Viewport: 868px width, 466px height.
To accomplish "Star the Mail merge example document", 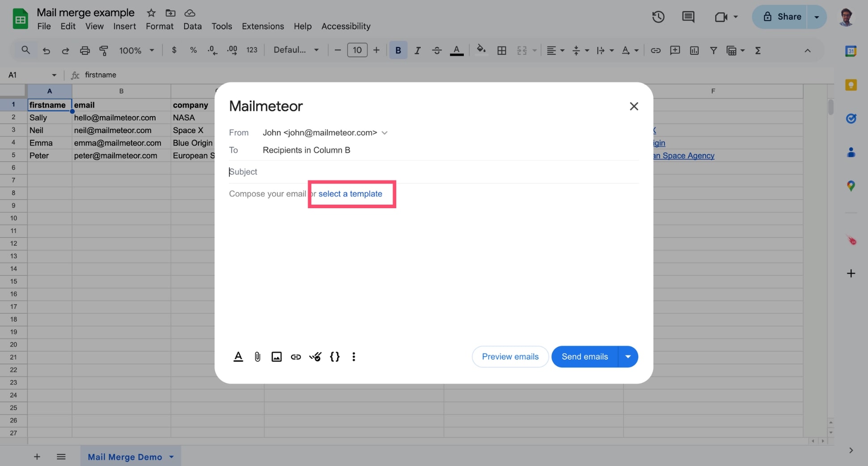I will click(x=151, y=13).
